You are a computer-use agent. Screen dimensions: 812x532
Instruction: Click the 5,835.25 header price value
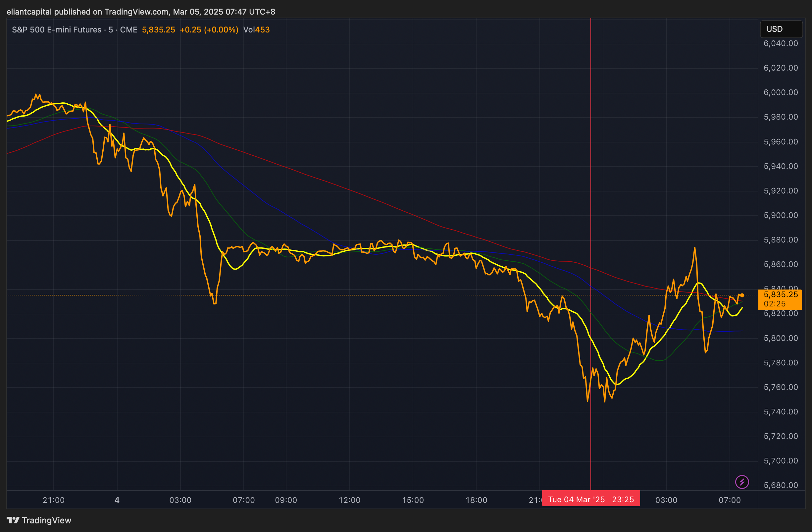(158, 30)
